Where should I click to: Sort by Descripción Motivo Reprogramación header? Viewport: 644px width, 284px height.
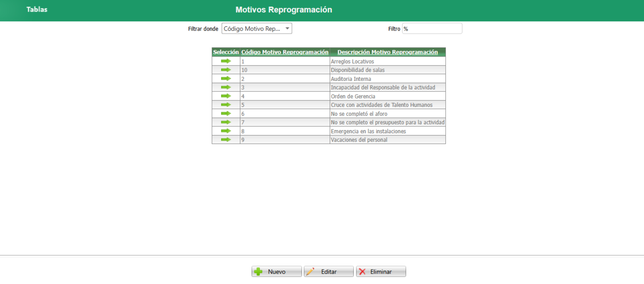point(388,52)
